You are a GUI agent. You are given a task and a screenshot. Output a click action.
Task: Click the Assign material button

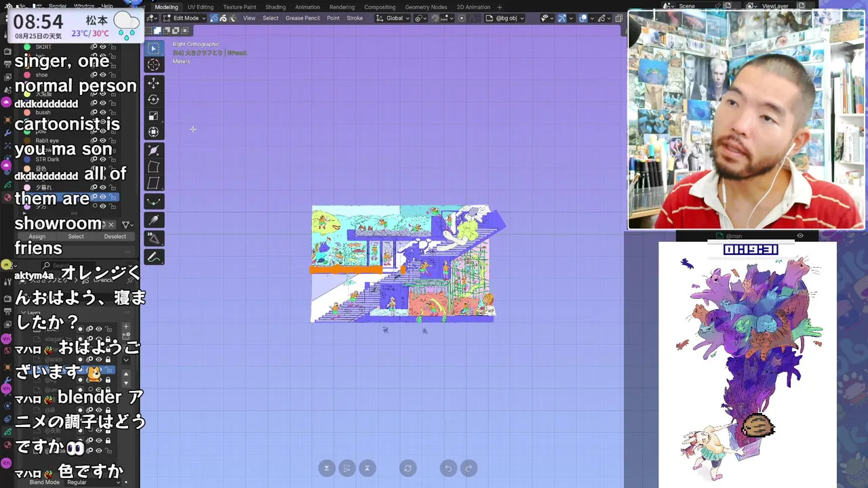(37, 237)
